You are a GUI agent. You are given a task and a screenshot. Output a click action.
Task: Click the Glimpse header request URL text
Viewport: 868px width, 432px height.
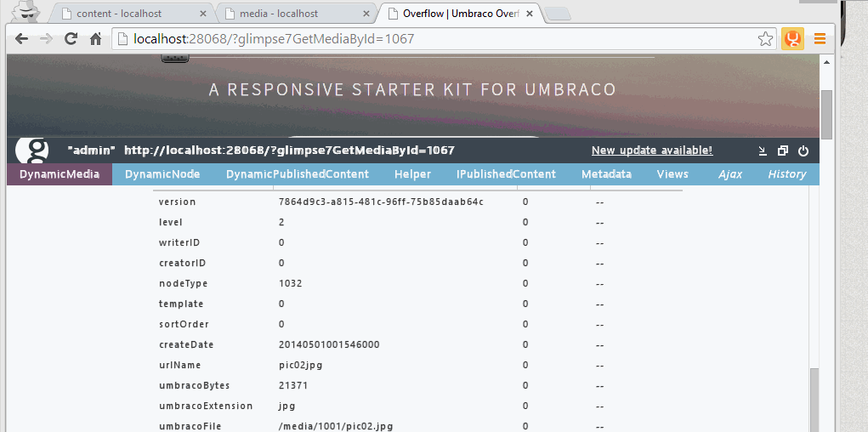pyautogui.click(x=290, y=150)
